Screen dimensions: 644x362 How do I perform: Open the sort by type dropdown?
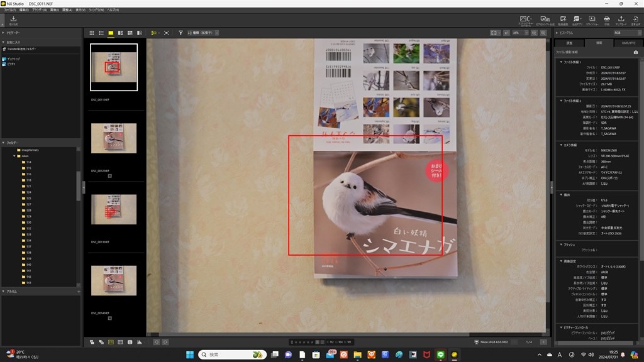click(203, 33)
